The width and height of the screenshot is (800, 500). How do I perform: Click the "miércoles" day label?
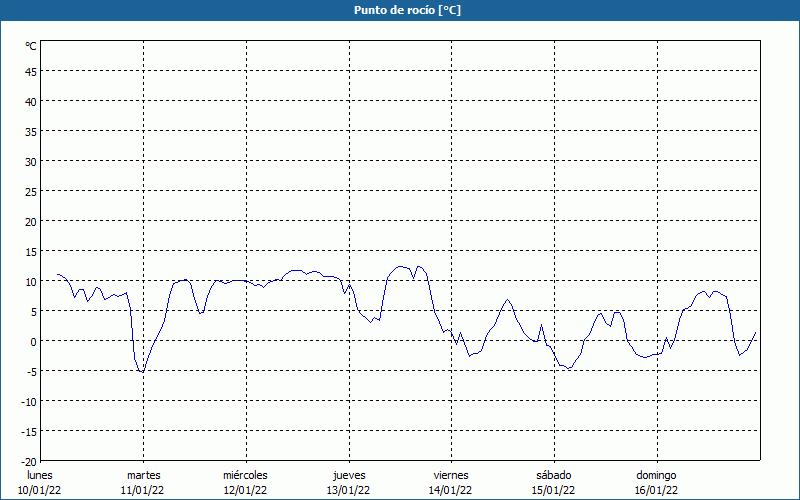[x=245, y=475]
